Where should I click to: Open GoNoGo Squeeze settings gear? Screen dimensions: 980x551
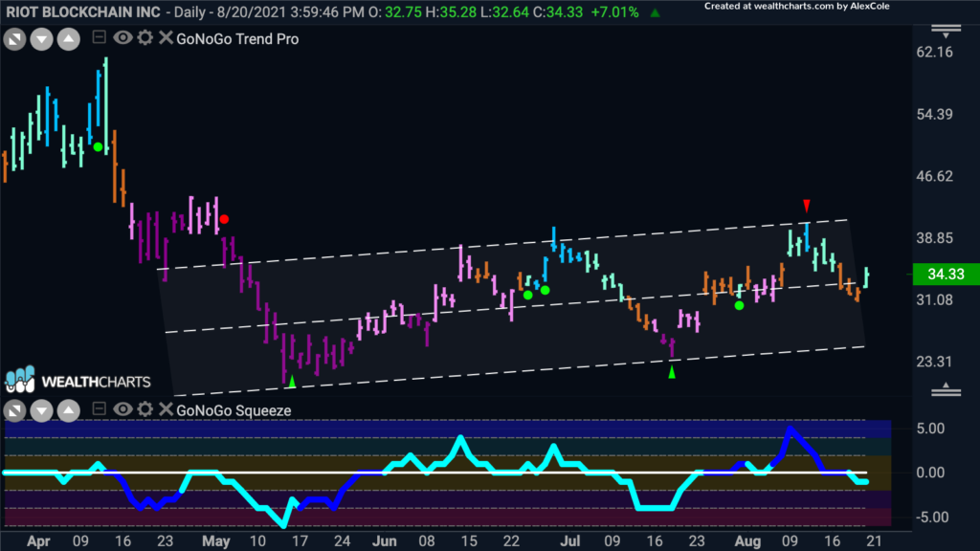click(x=145, y=409)
